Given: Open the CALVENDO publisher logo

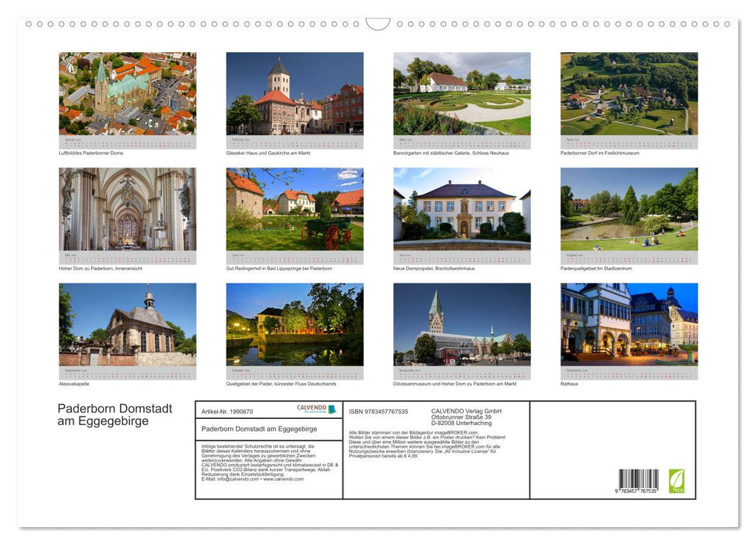Looking at the screenshot, I should (317, 410).
